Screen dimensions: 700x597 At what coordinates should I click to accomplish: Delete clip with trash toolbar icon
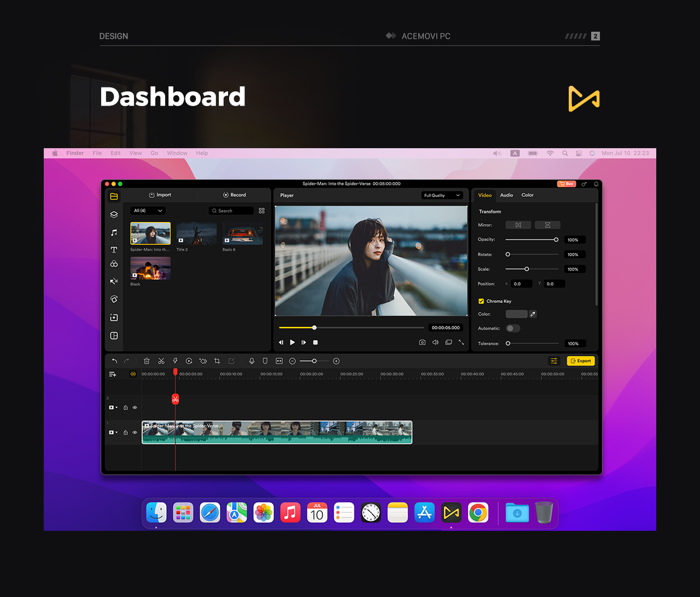point(147,361)
